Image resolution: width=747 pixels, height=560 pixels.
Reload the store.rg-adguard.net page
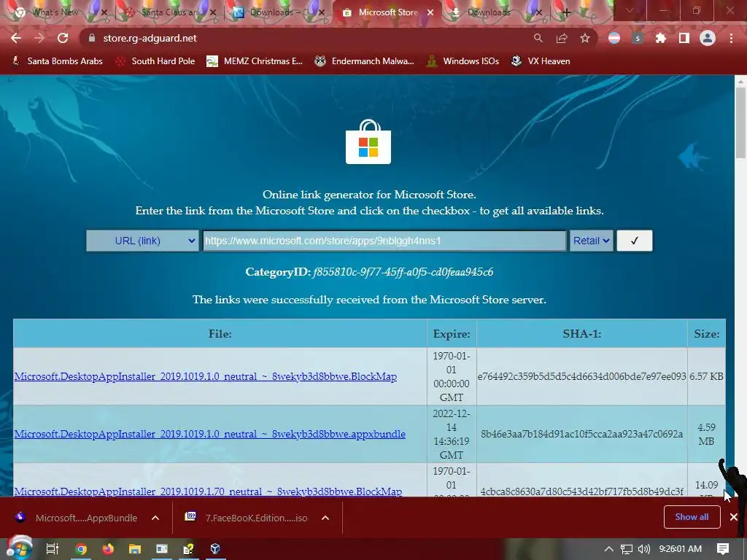click(63, 38)
